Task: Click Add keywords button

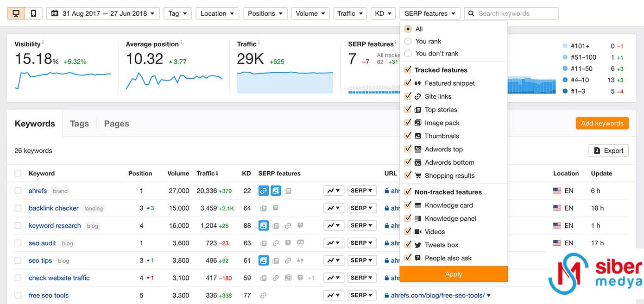Action: coord(602,123)
